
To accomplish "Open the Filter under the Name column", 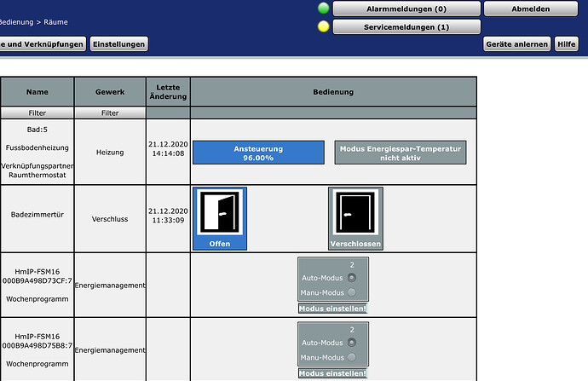I will [x=37, y=113].
